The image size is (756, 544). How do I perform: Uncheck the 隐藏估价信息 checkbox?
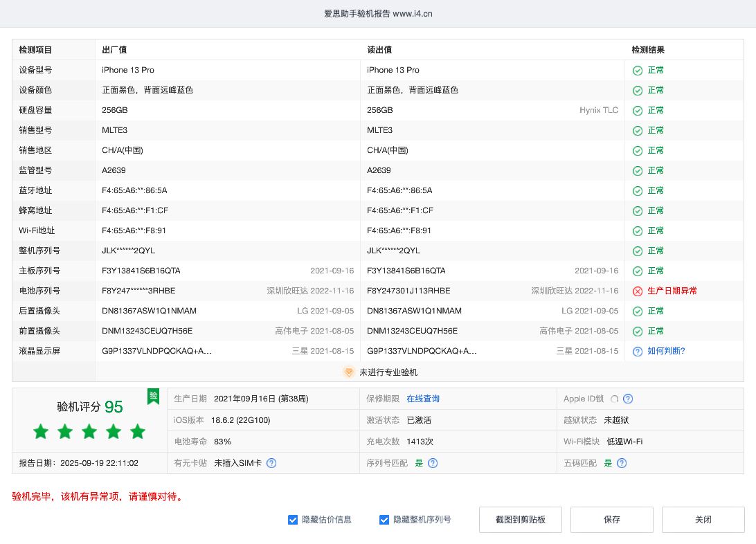293,520
